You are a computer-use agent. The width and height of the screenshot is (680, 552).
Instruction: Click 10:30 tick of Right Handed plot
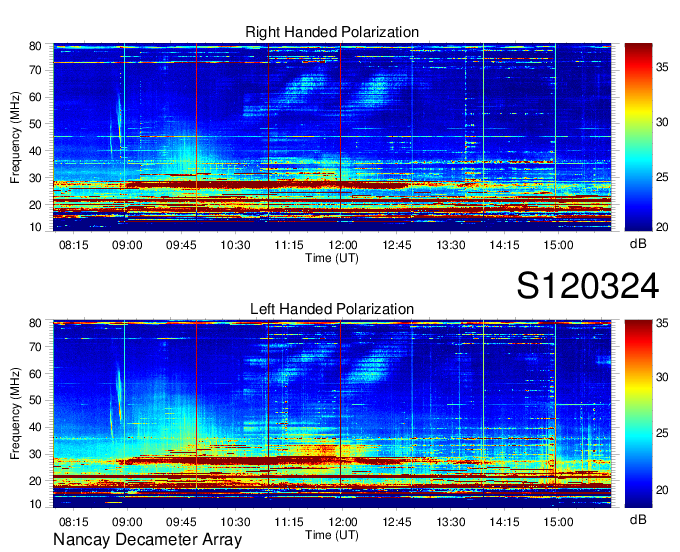[x=235, y=245]
